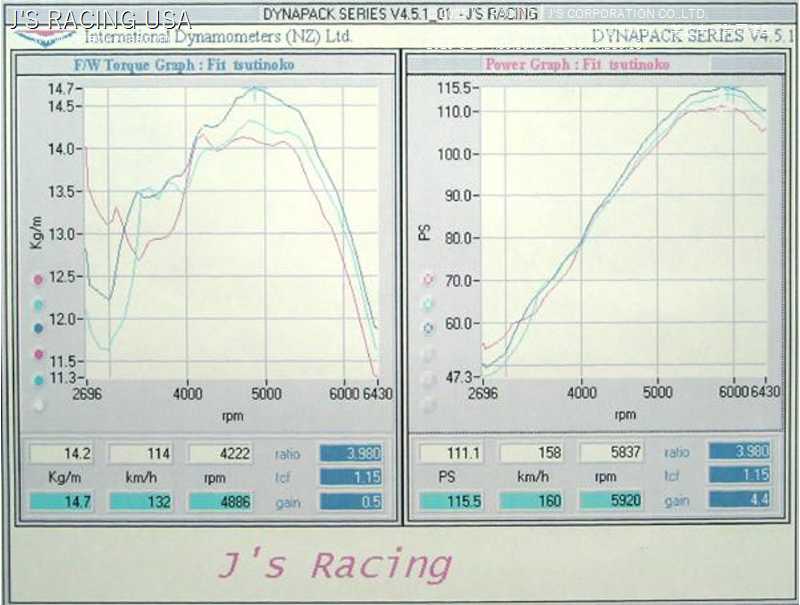The image size is (800, 605).
Task: Click the highlighted 14.7 peak torque field
Action: tap(61, 501)
